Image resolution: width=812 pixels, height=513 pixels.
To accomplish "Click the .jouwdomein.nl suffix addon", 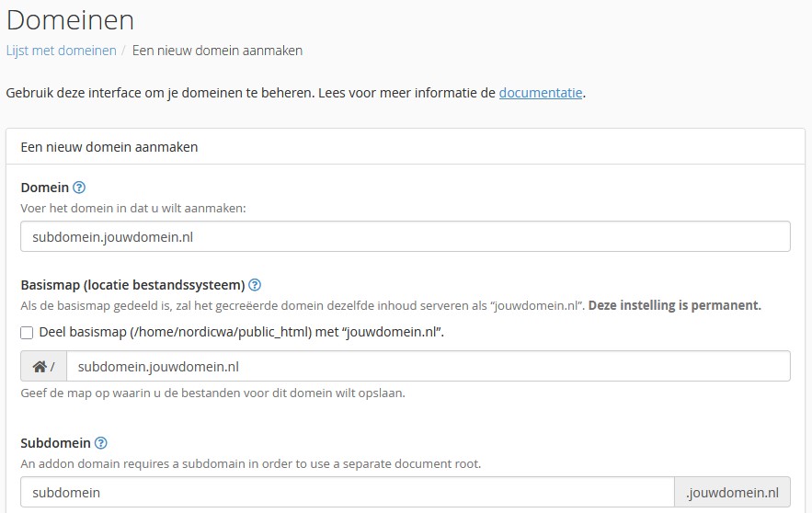I will click(732, 492).
